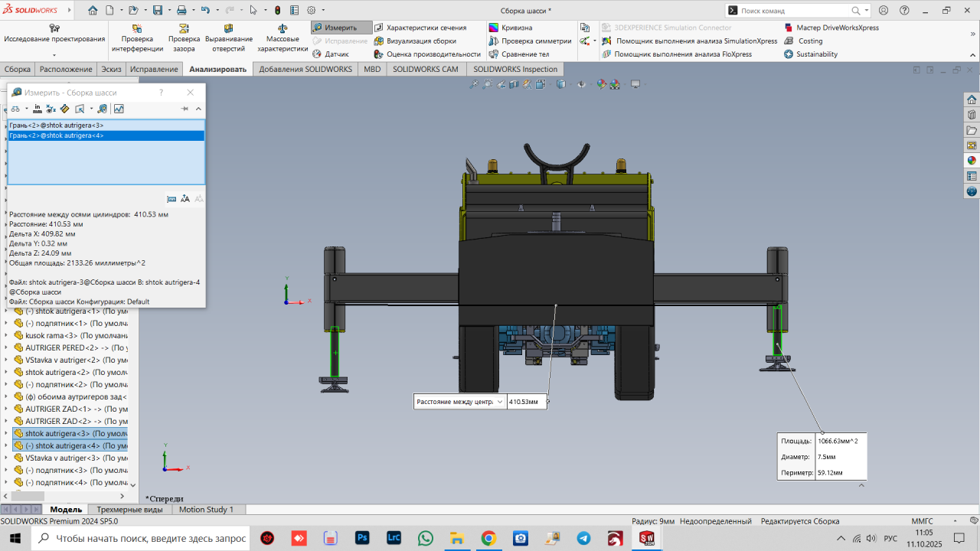Screen dimensions: 980x551
Task: Collapse the Measure dialog with the chevron
Action: pos(198,109)
